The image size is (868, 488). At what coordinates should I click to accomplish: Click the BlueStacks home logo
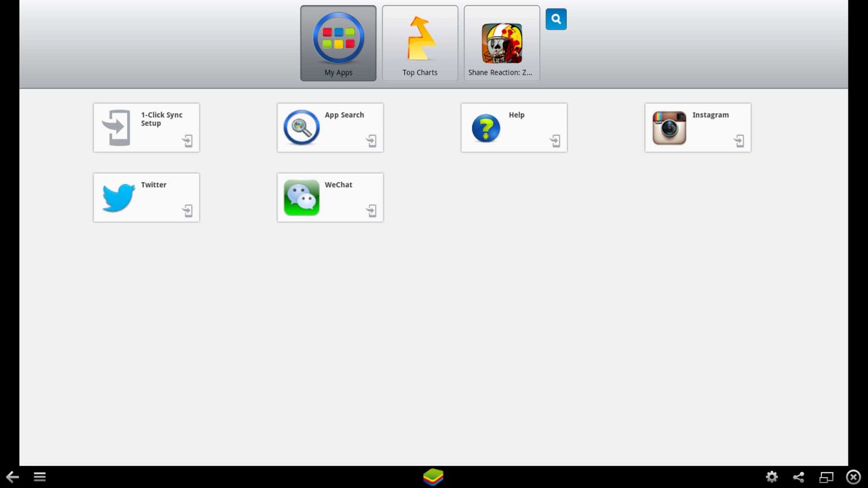(433, 477)
